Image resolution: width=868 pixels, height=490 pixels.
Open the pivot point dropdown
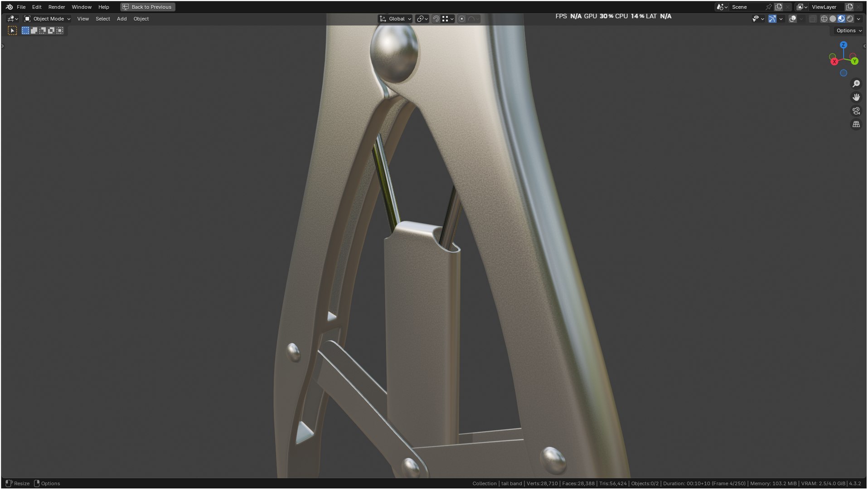pyautogui.click(x=422, y=19)
